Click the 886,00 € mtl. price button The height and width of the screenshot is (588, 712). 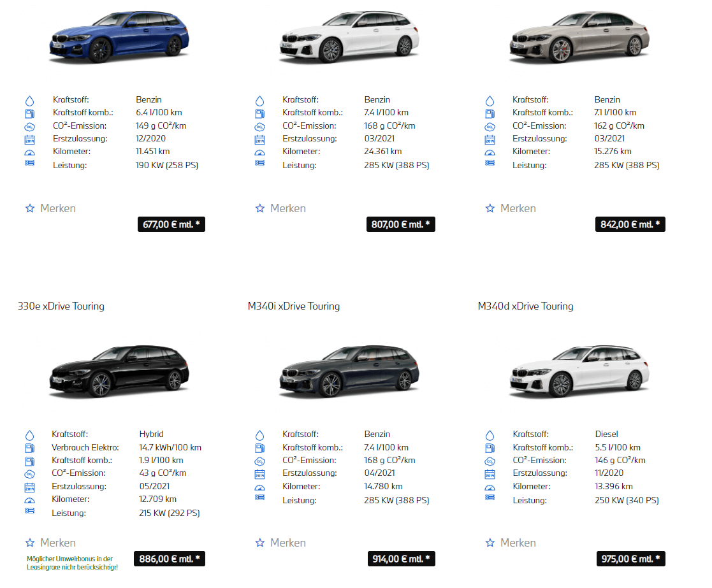[x=170, y=559]
